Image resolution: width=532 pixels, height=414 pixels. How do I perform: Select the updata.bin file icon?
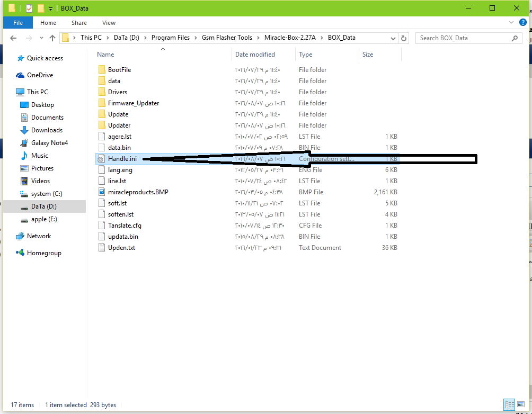point(102,237)
